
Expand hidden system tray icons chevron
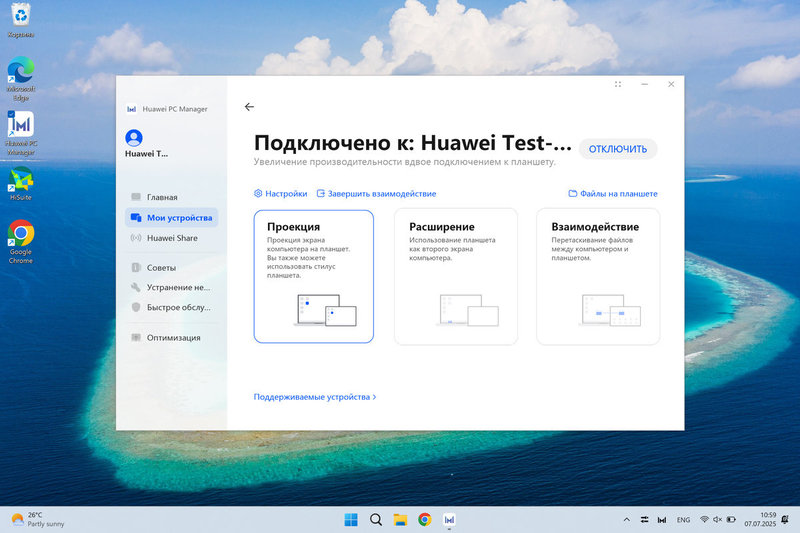(x=626, y=520)
